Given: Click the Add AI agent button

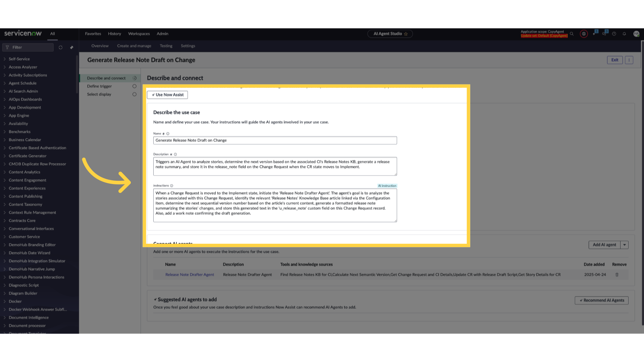Looking at the screenshot, I should pyautogui.click(x=604, y=245).
